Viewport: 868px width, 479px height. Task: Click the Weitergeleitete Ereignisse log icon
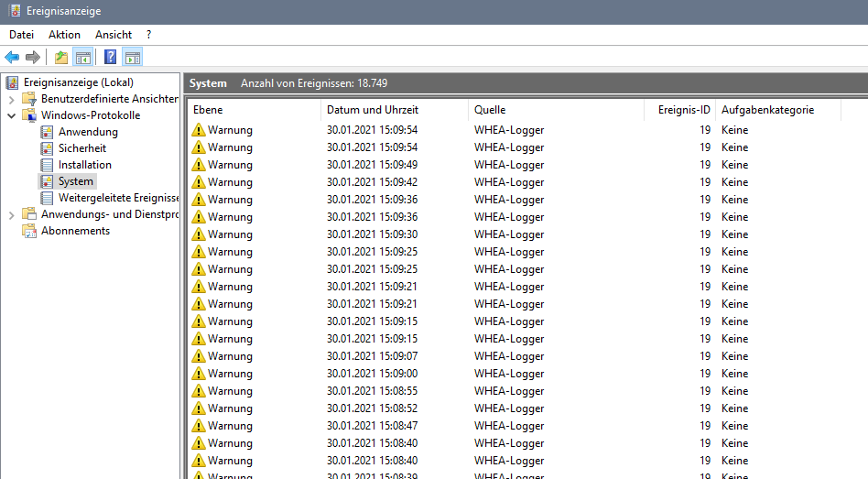click(x=47, y=198)
